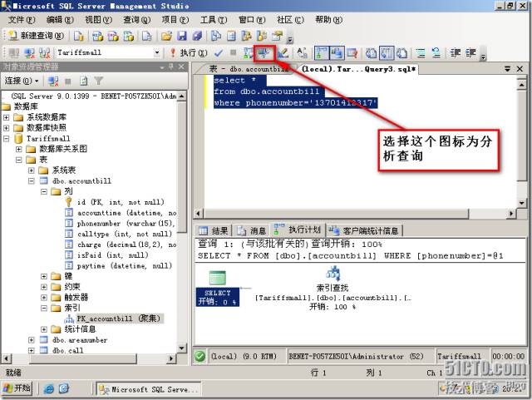Switch to the 结果 results tab
The image size is (532, 400).
(x=214, y=231)
